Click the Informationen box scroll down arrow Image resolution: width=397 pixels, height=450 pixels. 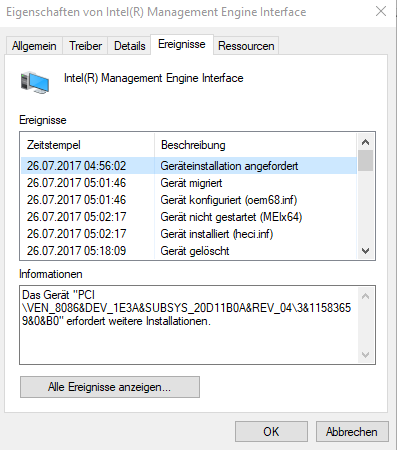point(365,355)
